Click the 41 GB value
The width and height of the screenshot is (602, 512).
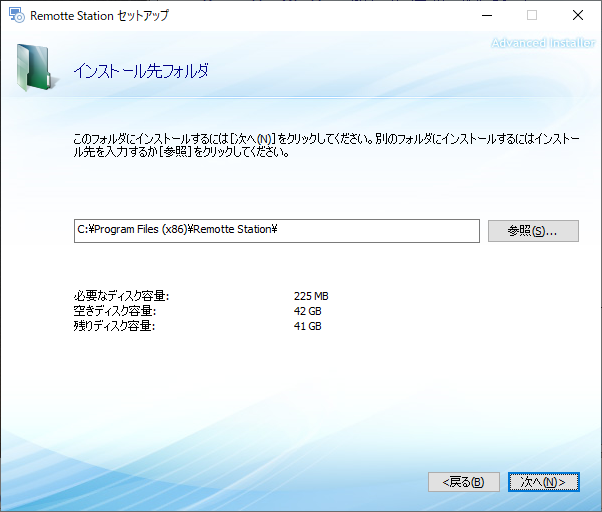308,326
